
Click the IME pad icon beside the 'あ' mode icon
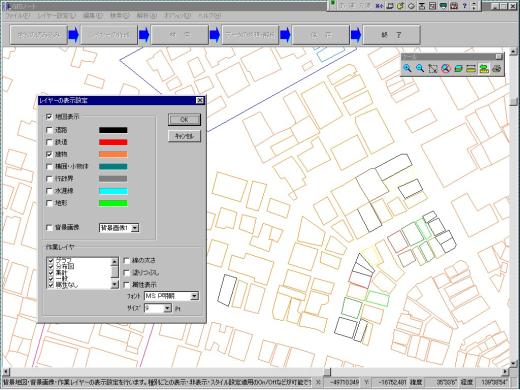(390, 6)
